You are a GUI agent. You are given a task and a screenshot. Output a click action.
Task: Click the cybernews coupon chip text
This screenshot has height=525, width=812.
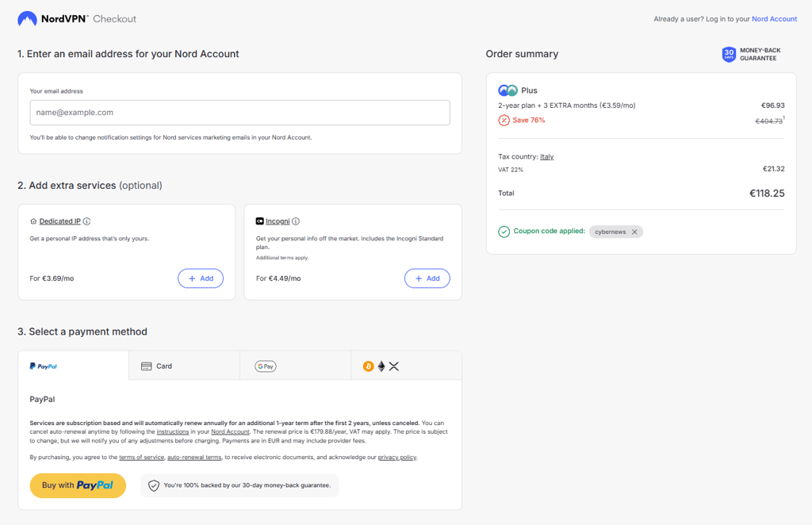610,232
